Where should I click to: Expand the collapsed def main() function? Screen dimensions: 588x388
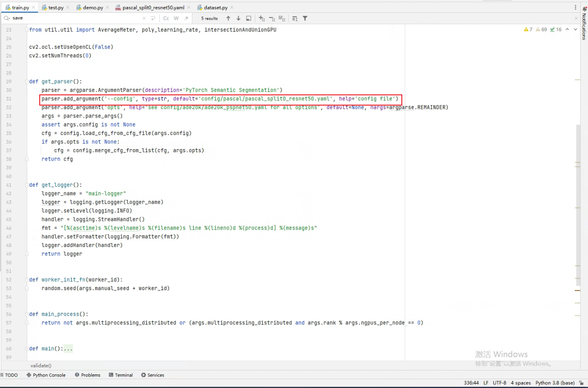click(68, 349)
